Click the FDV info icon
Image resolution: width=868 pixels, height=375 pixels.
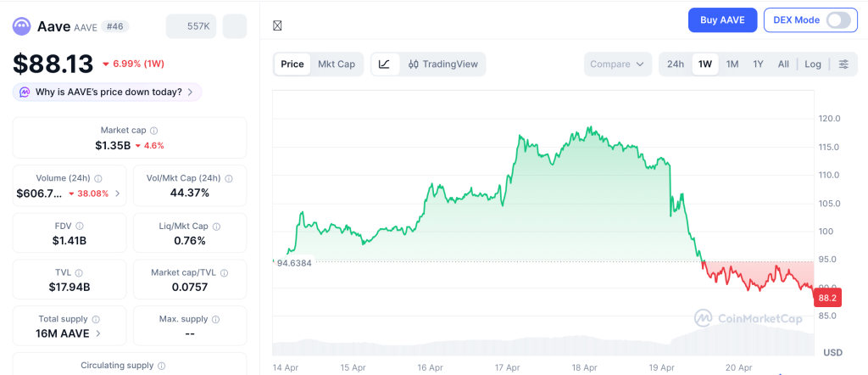80,227
